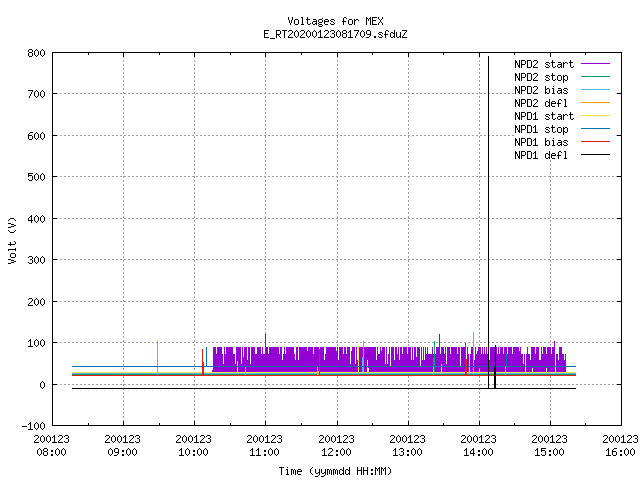Click the 500 y-axis tick label

36,177
